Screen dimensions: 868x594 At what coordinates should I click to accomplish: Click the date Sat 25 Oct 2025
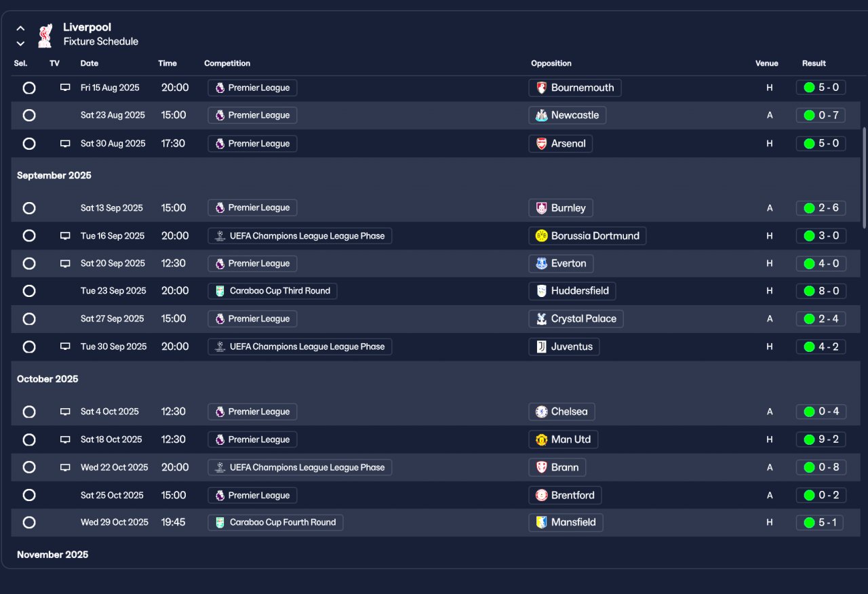pyautogui.click(x=112, y=495)
